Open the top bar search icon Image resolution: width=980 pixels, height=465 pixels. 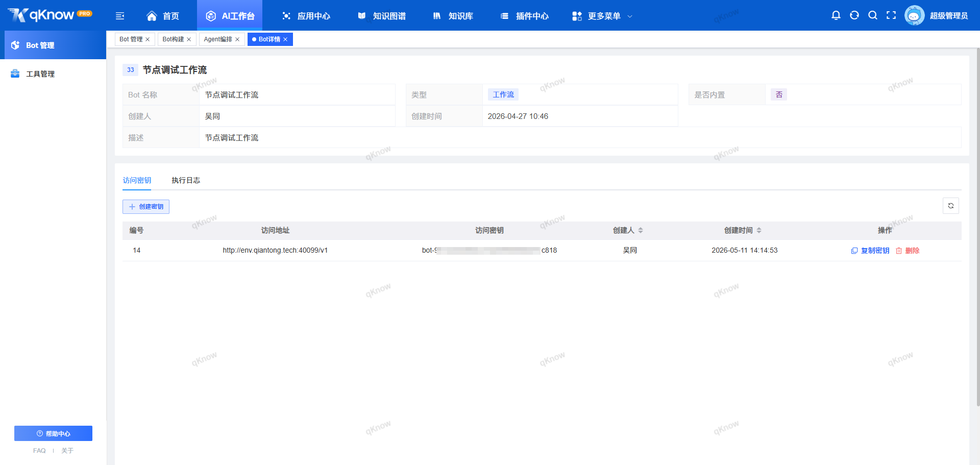coord(873,15)
